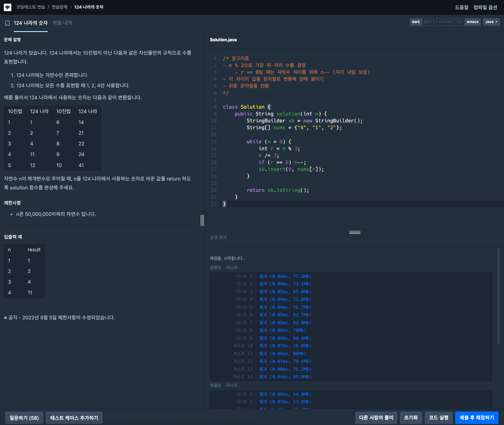Select the sublime keybinding mode
This screenshot has width=504, height=425.
[x=445, y=22]
